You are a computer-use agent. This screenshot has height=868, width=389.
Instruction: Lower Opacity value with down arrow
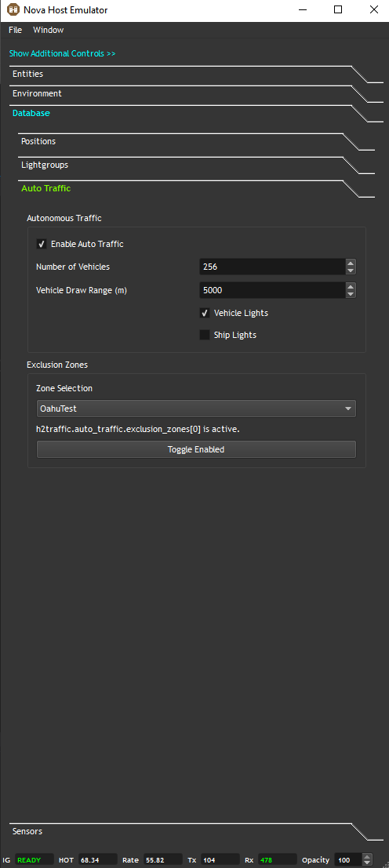click(x=366, y=863)
